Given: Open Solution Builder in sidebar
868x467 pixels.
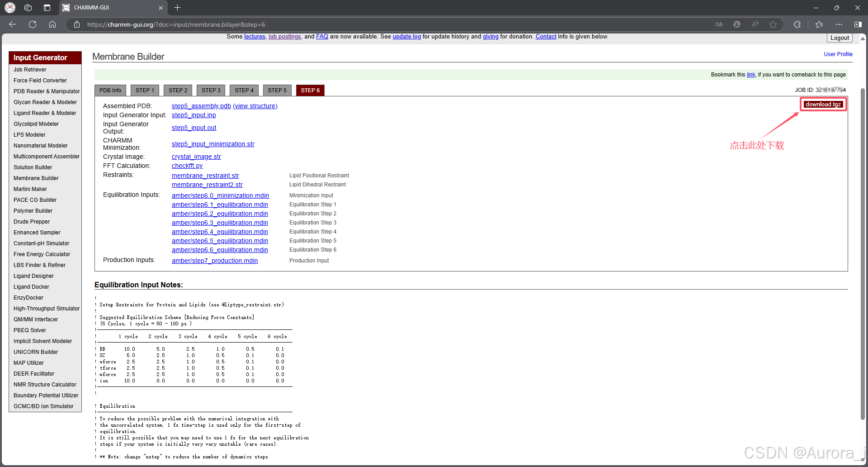Looking at the screenshot, I should (x=33, y=167).
